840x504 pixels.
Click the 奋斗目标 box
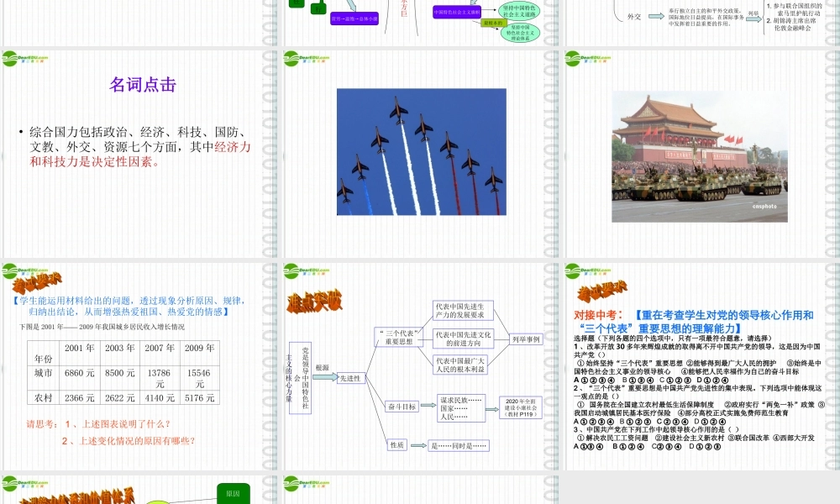[x=402, y=407]
